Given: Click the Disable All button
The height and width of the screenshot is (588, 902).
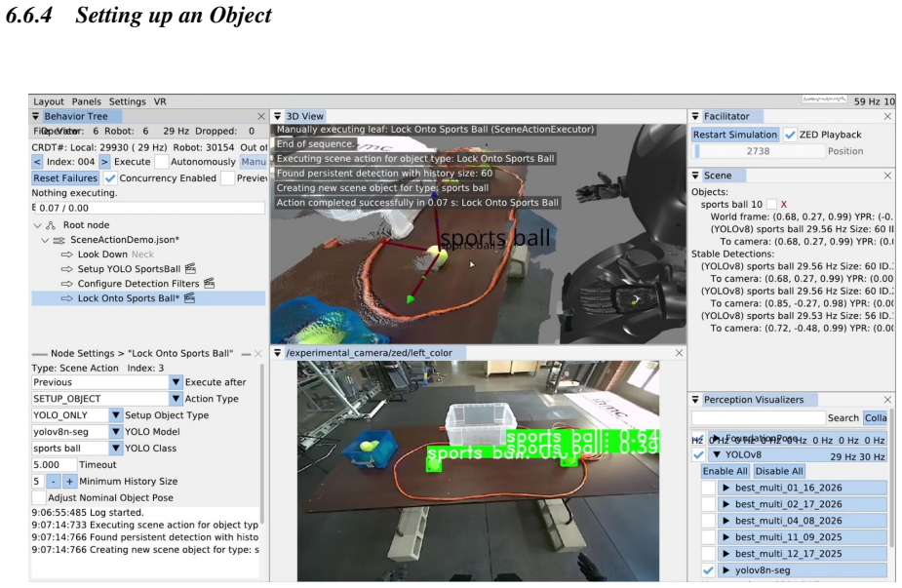Looking at the screenshot, I should tap(779, 471).
